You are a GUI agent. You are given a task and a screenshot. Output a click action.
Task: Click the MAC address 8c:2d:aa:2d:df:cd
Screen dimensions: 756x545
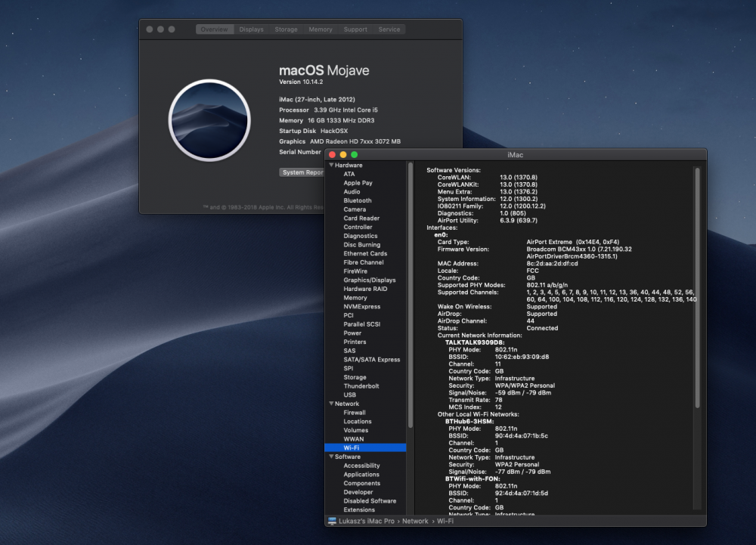(x=552, y=264)
